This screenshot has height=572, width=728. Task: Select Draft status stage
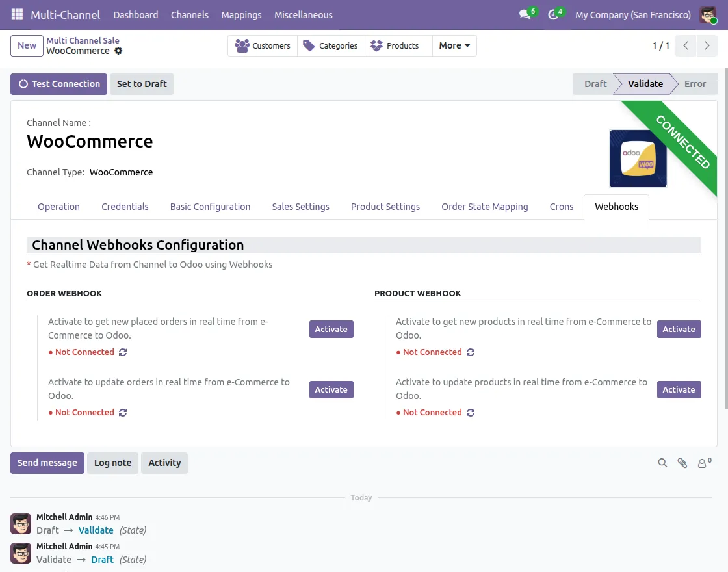pos(595,84)
